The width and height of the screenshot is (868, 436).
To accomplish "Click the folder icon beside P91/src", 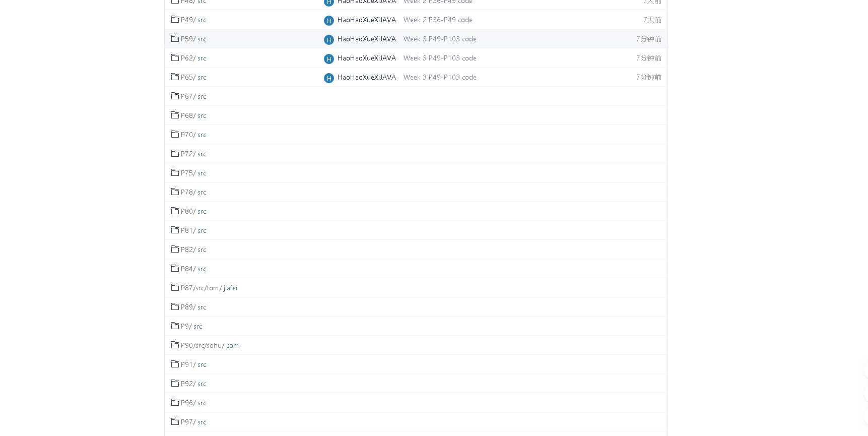I will (x=175, y=364).
